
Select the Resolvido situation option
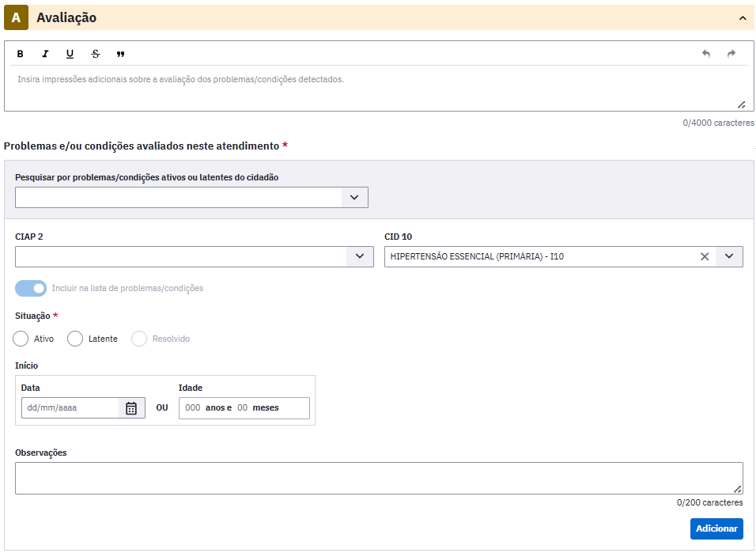pos(139,339)
